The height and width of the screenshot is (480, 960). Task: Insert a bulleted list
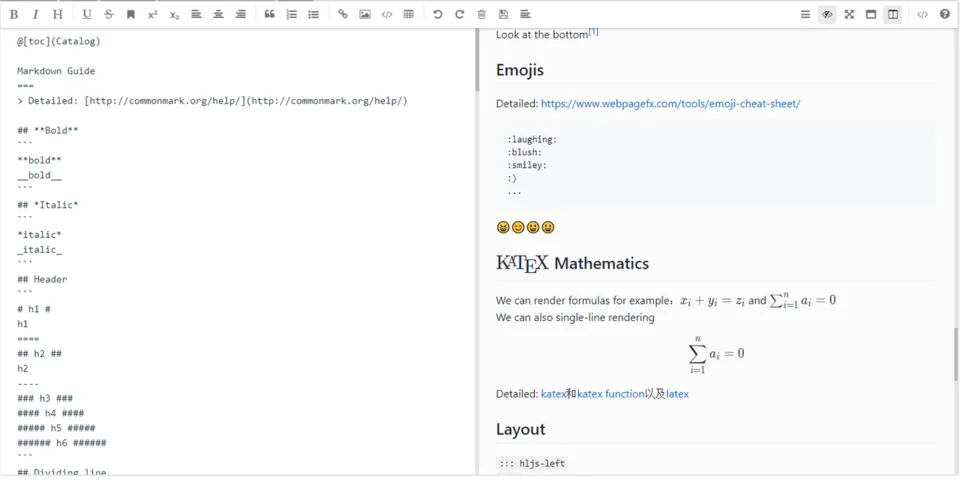click(313, 15)
